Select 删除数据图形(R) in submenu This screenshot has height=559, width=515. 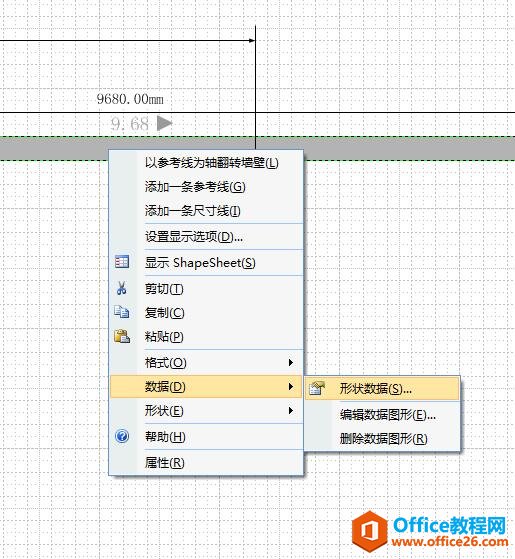coord(382,439)
